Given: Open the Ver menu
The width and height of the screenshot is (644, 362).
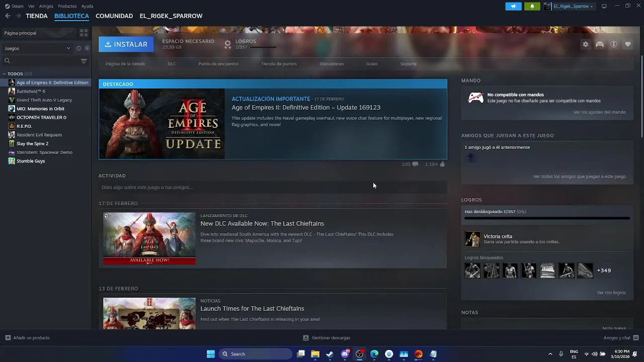Looking at the screenshot, I should pyautogui.click(x=31, y=6).
